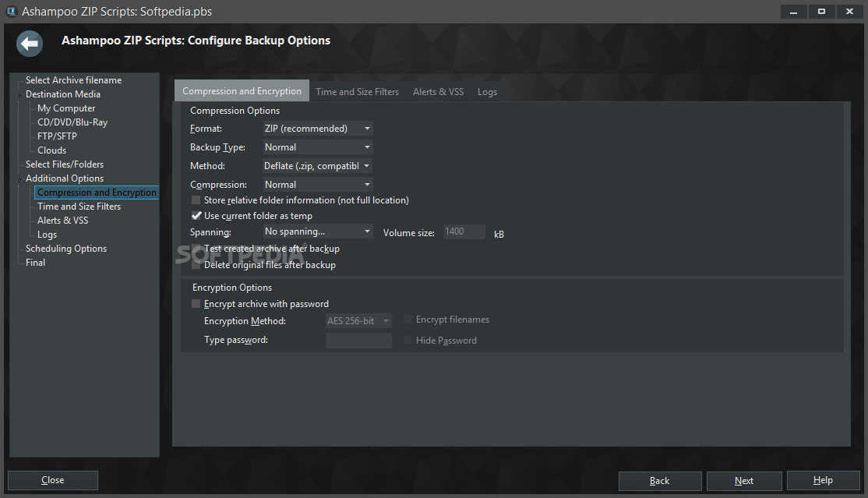
Task: Open the Encryption Method AES 256-bit dropdown
Action: (x=358, y=321)
